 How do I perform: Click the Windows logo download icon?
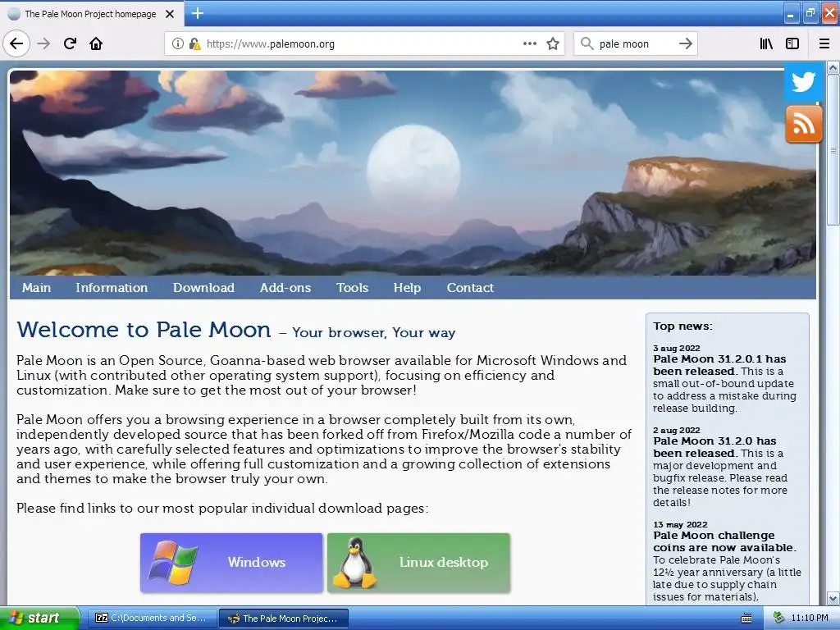point(173,563)
